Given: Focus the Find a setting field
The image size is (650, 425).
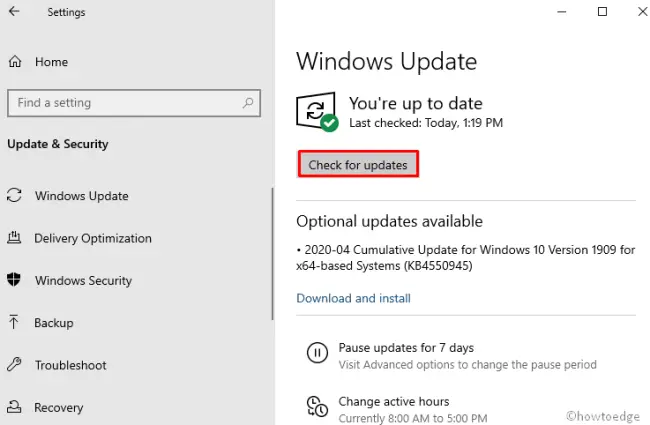Looking at the screenshot, I should point(134,103).
